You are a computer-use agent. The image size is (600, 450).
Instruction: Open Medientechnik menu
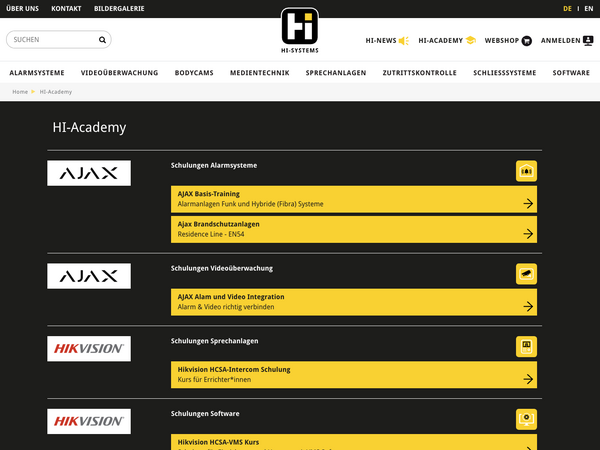[x=259, y=73]
